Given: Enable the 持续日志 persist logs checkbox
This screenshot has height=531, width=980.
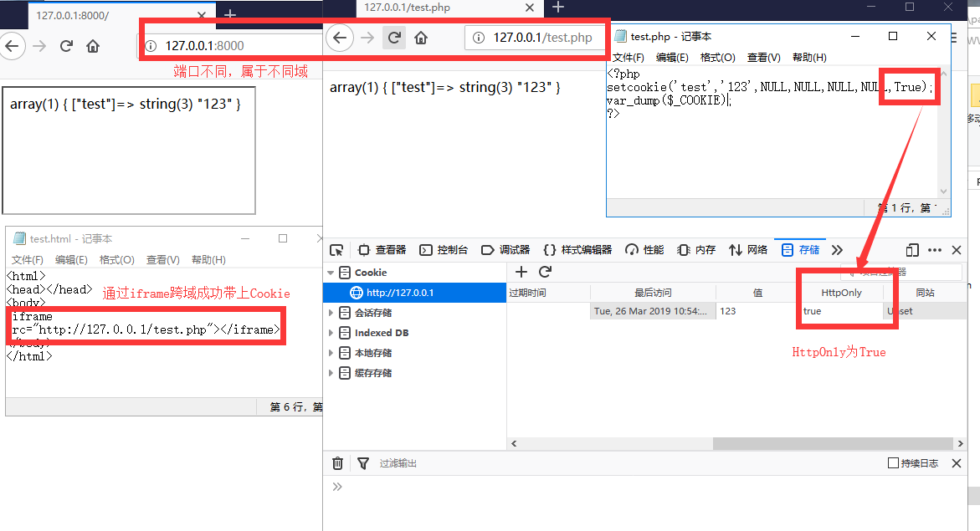Looking at the screenshot, I should [893, 463].
